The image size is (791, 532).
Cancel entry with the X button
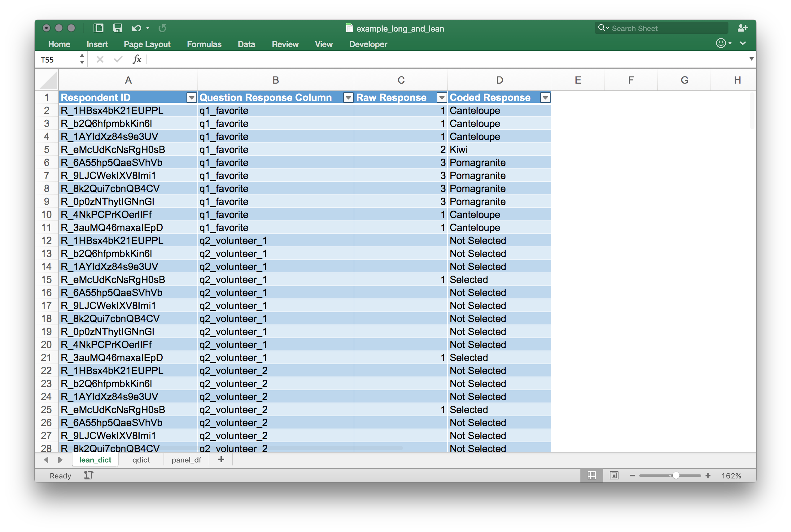[x=100, y=59]
